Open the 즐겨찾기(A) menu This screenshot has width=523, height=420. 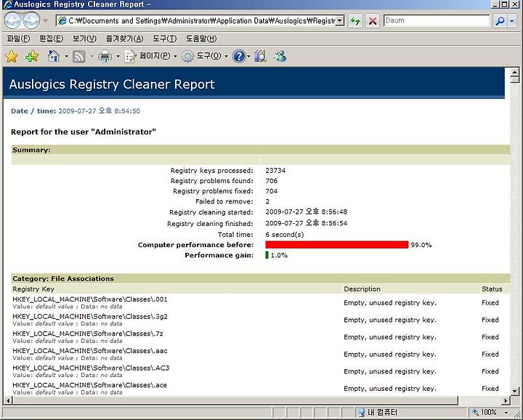coord(124,39)
